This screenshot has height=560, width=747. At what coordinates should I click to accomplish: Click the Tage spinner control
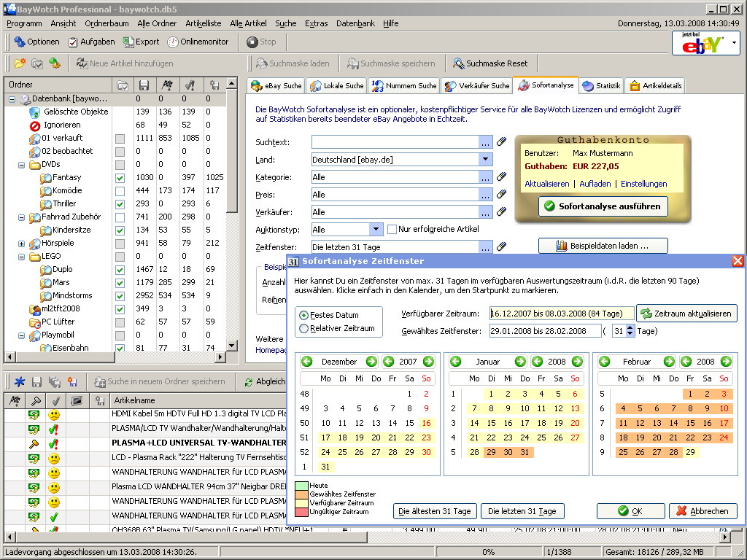click(630, 331)
